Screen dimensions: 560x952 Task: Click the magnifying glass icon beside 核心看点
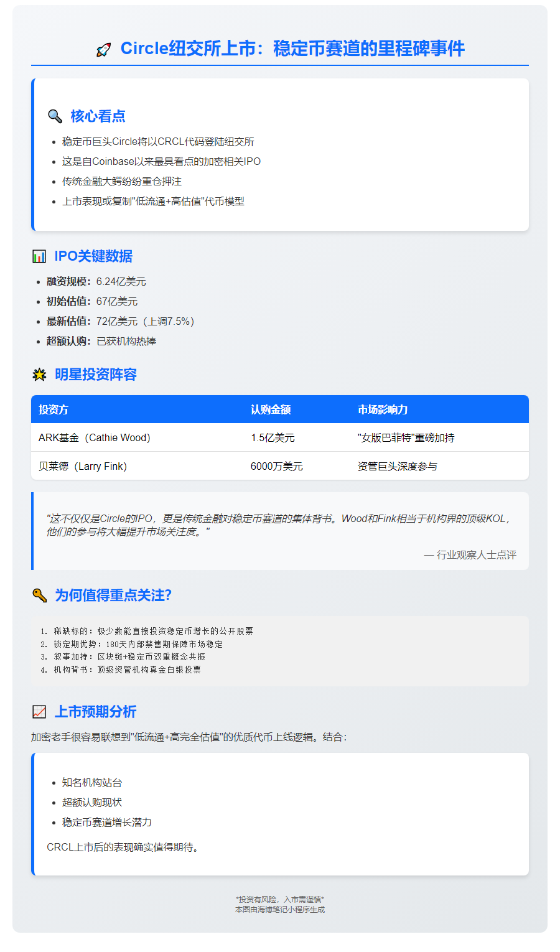click(55, 116)
